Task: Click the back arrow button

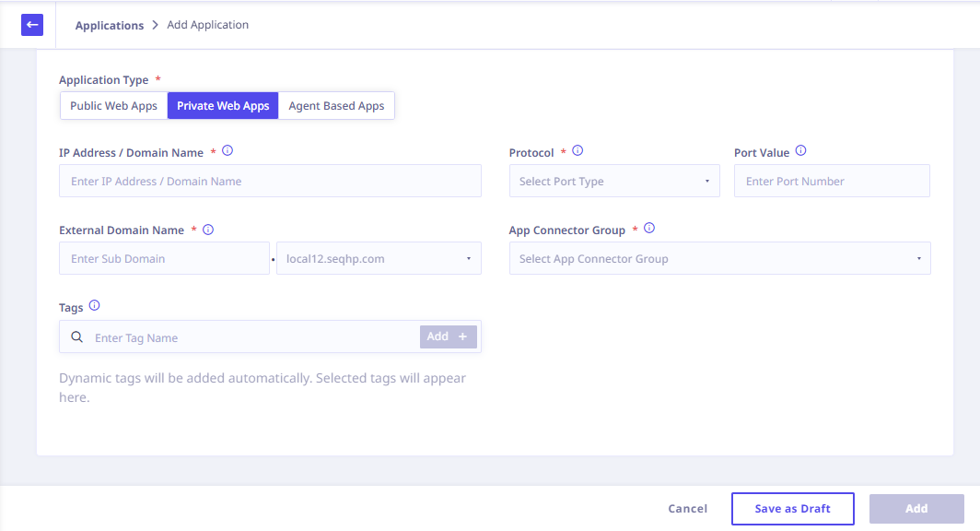Action: click(x=32, y=25)
